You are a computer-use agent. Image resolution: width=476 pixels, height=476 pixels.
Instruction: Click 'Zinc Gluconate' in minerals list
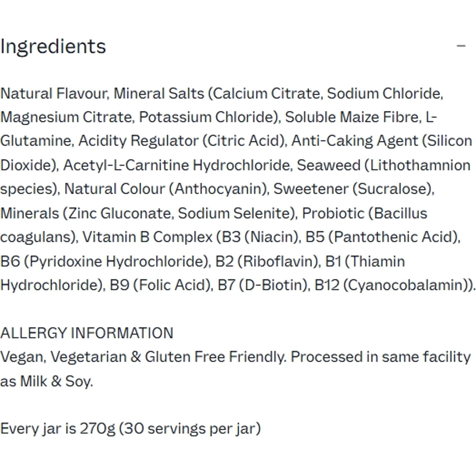119,213
